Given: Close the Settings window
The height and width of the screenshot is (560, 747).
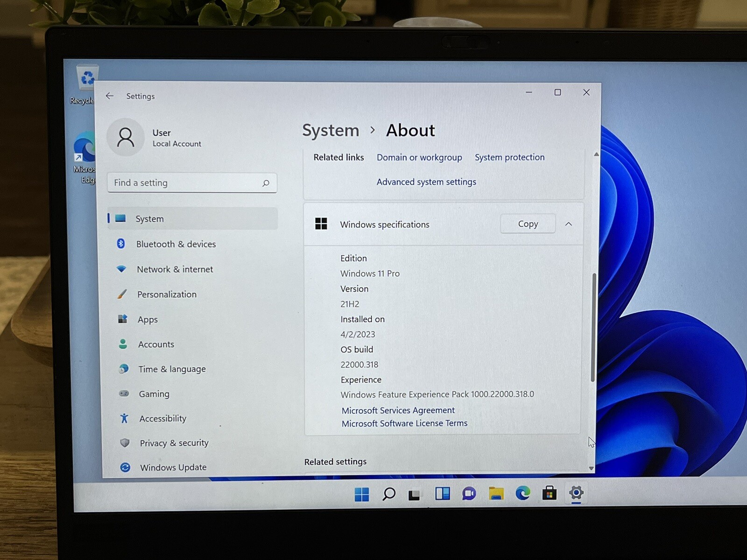Looking at the screenshot, I should (586, 92).
